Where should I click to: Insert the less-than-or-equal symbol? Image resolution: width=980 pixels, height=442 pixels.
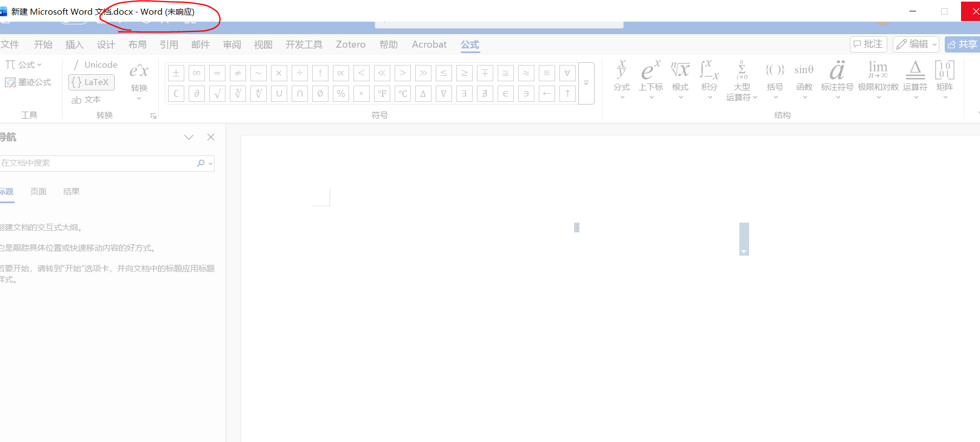tap(444, 73)
